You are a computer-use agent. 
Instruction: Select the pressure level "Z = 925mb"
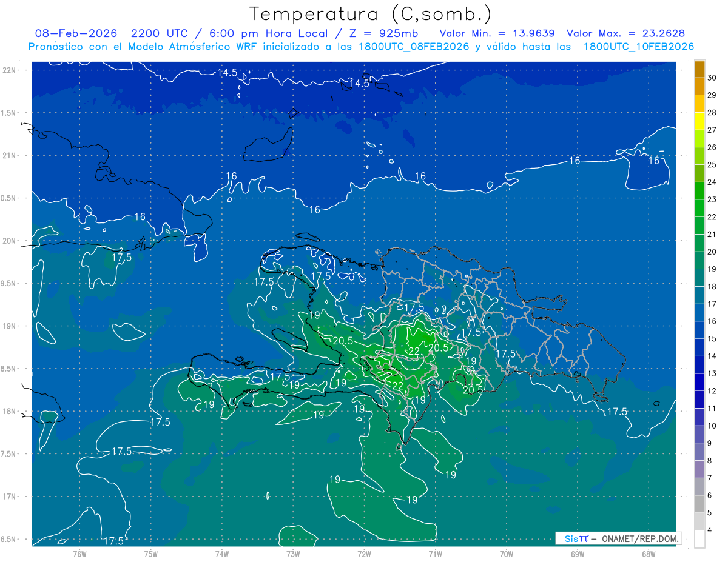click(382, 33)
